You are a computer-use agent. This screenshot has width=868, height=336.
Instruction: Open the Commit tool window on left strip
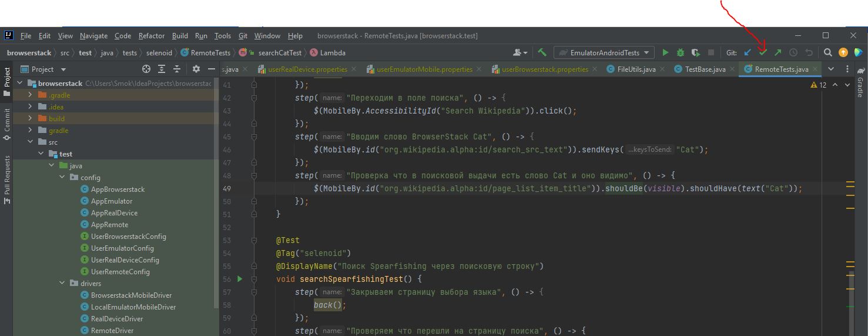[7, 124]
